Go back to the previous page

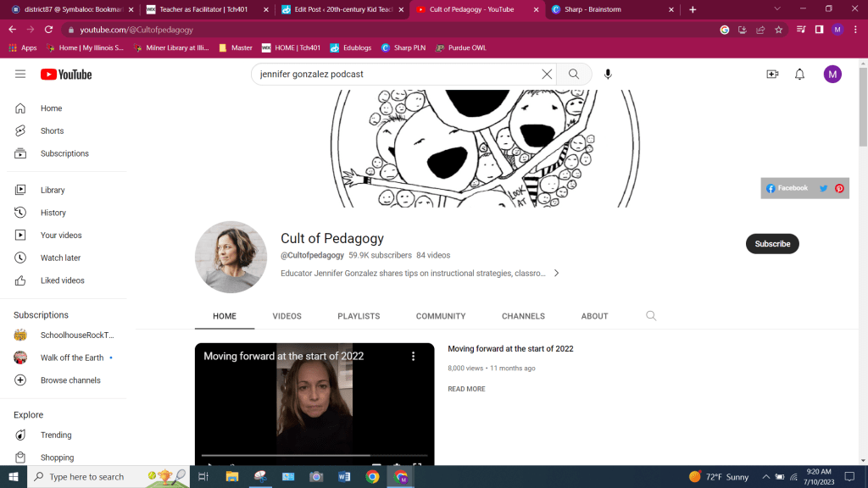12,30
